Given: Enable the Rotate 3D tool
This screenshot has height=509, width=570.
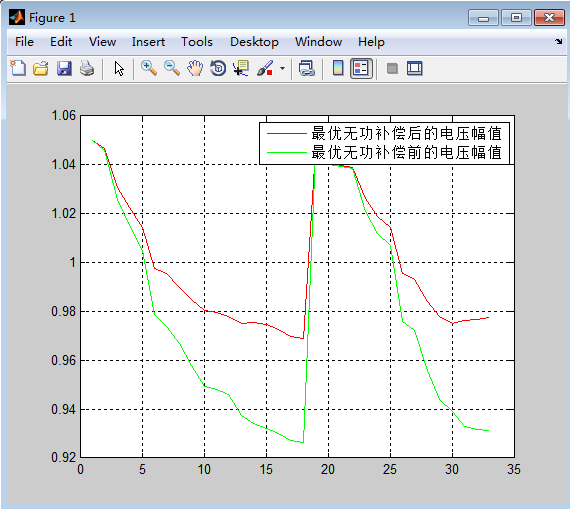Looking at the screenshot, I should tap(218, 68).
